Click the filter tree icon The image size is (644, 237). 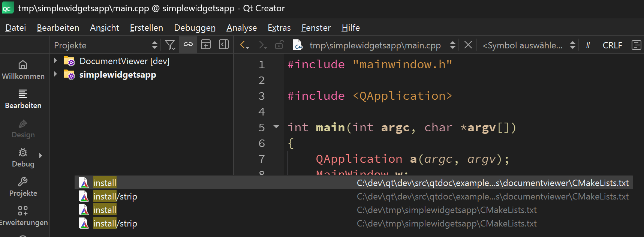[x=170, y=45]
